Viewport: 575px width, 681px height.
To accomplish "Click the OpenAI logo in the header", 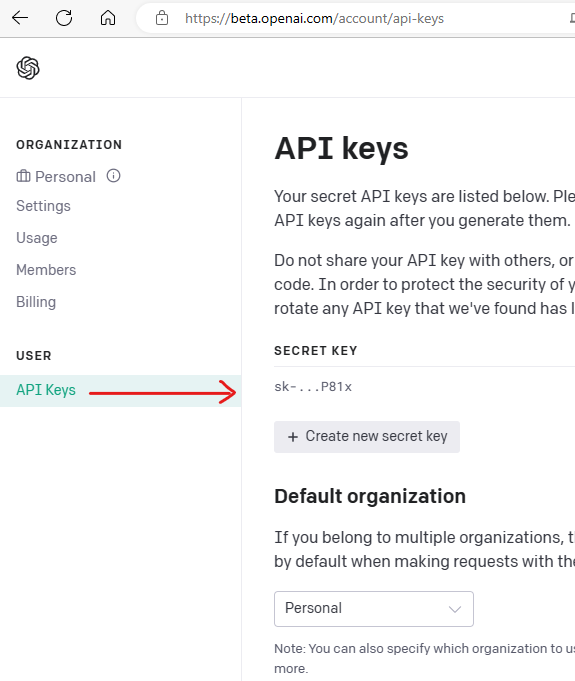I will 28,68.
